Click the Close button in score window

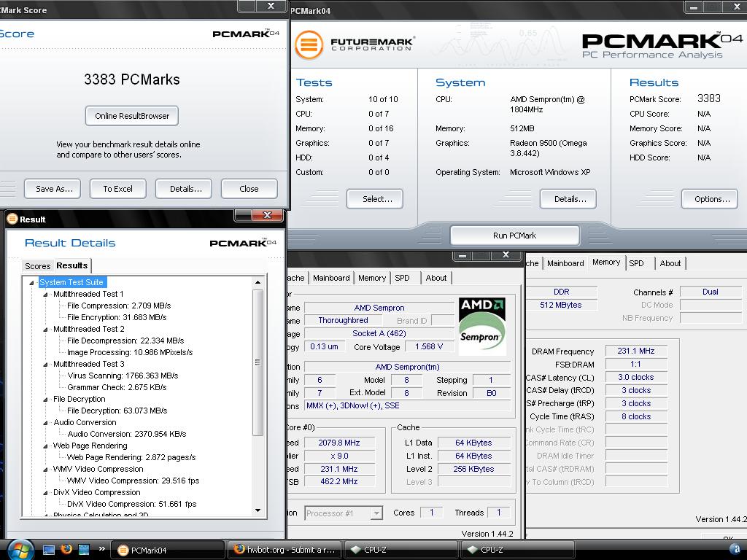coord(249,189)
